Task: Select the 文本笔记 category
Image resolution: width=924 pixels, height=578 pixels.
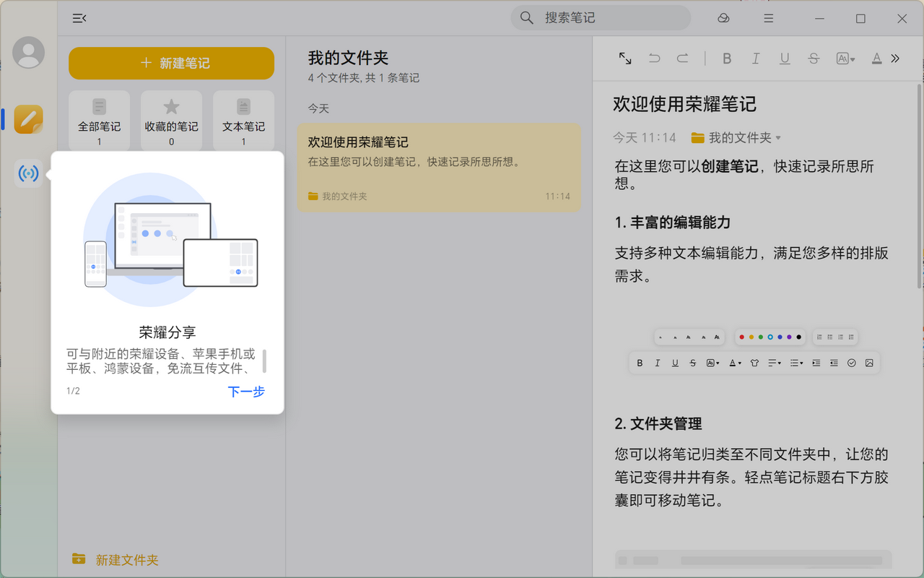Action: [243, 121]
